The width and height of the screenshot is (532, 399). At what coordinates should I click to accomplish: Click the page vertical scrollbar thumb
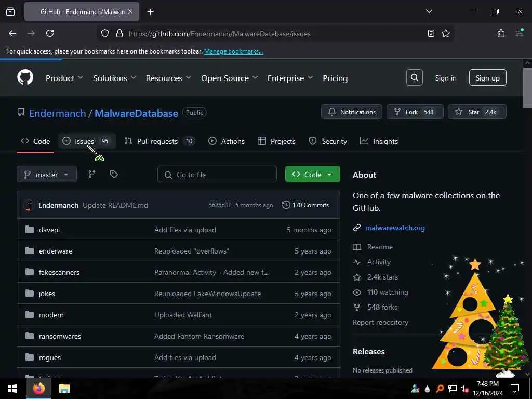527,87
